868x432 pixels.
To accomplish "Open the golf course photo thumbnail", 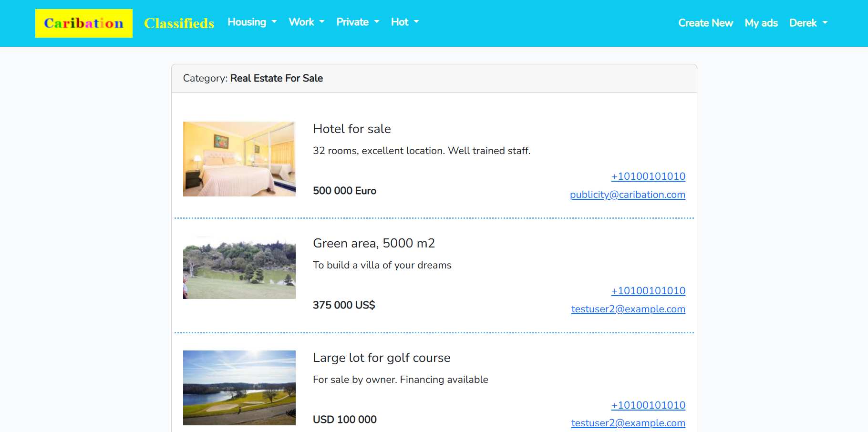I will click(239, 388).
